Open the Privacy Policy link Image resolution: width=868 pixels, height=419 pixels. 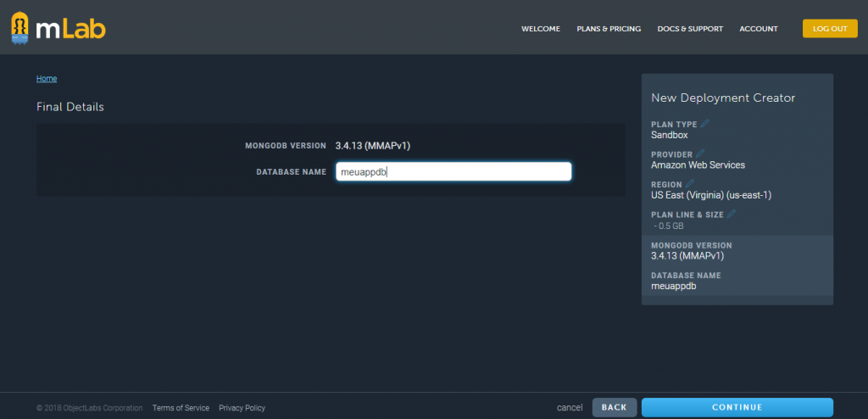pyautogui.click(x=242, y=408)
